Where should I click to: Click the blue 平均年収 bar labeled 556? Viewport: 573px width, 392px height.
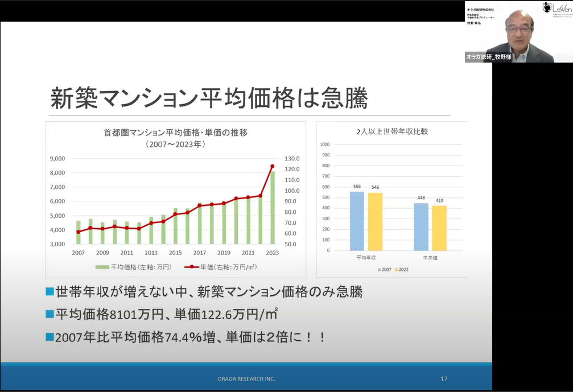click(357, 221)
